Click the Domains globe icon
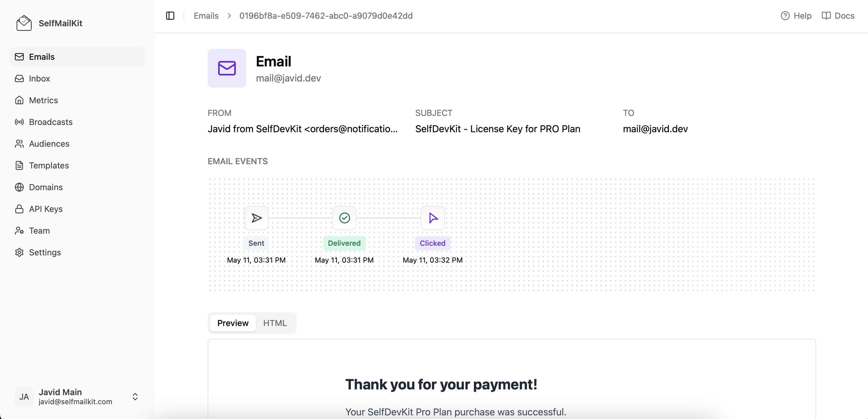The width and height of the screenshot is (868, 419). (19, 187)
